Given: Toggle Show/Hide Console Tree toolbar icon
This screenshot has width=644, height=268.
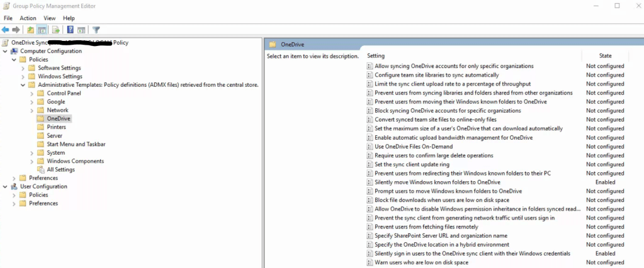Looking at the screenshot, I should [x=42, y=30].
